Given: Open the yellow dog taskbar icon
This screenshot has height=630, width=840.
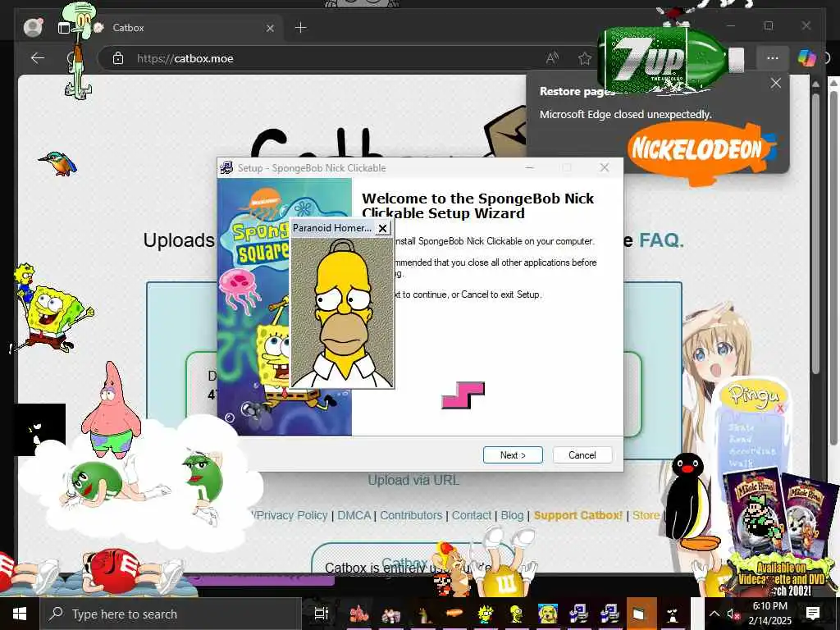Looking at the screenshot, I should (x=547, y=614).
